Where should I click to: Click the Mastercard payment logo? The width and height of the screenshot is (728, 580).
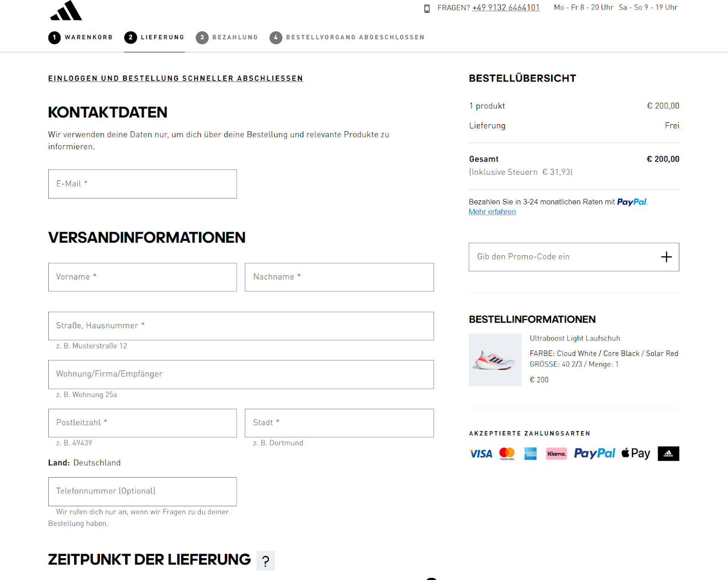tap(507, 453)
